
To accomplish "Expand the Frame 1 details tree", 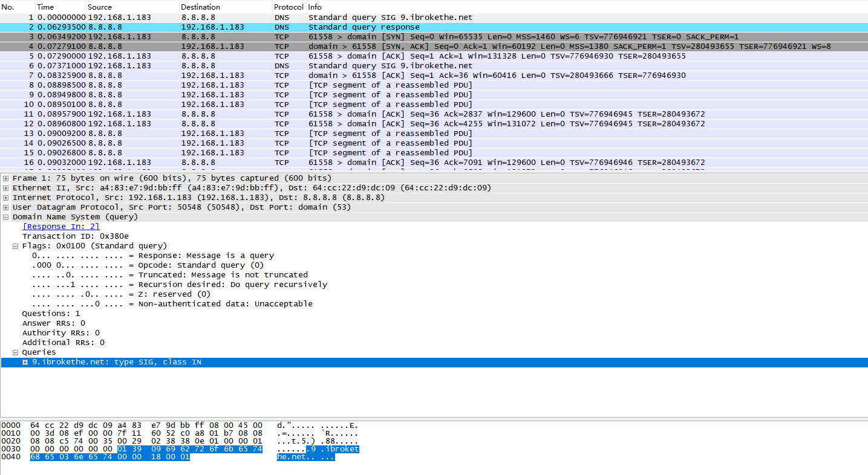I will tap(6, 178).
